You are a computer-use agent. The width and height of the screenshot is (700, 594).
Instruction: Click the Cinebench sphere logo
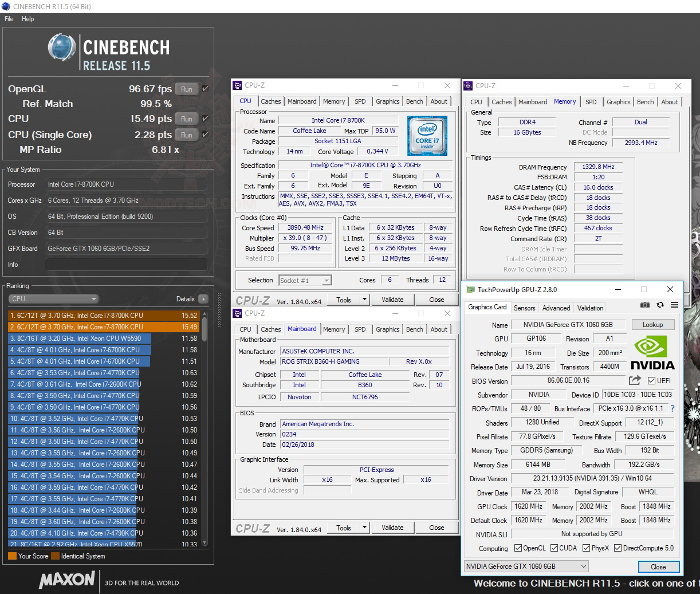pyautogui.click(x=62, y=48)
